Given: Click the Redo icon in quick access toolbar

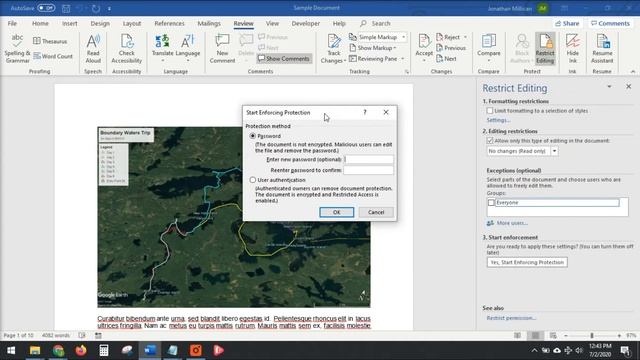Looking at the screenshot, I should [x=96, y=8].
